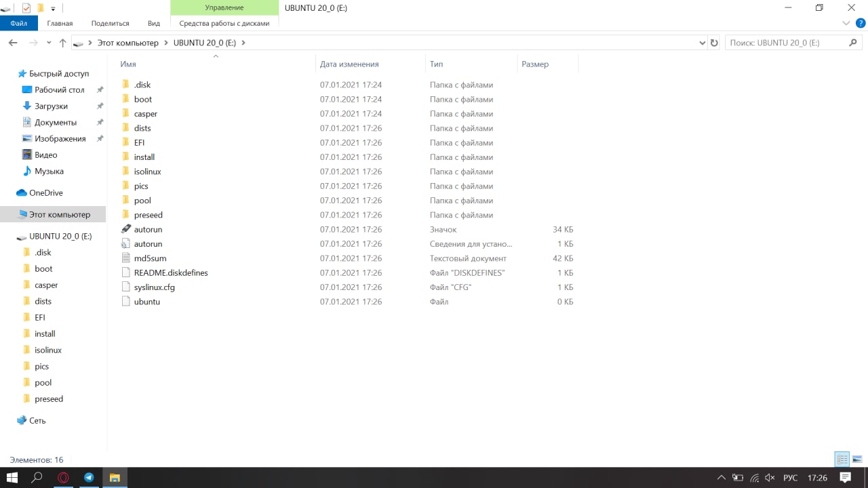Open Загрузки in navigation pane

point(51,106)
